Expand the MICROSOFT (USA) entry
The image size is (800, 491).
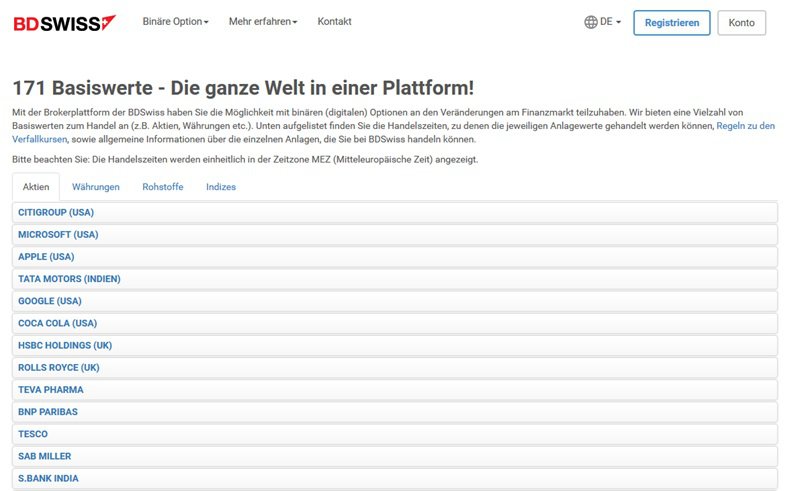[395, 234]
